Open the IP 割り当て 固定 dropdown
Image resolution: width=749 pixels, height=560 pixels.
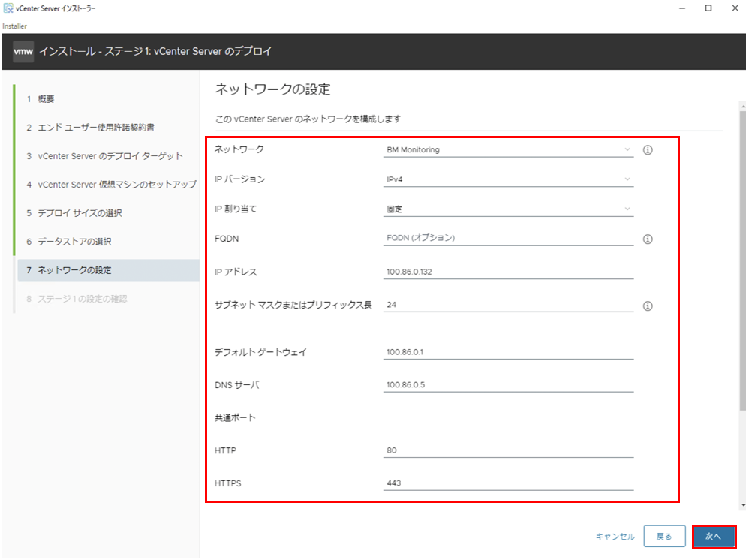(x=508, y=209)
